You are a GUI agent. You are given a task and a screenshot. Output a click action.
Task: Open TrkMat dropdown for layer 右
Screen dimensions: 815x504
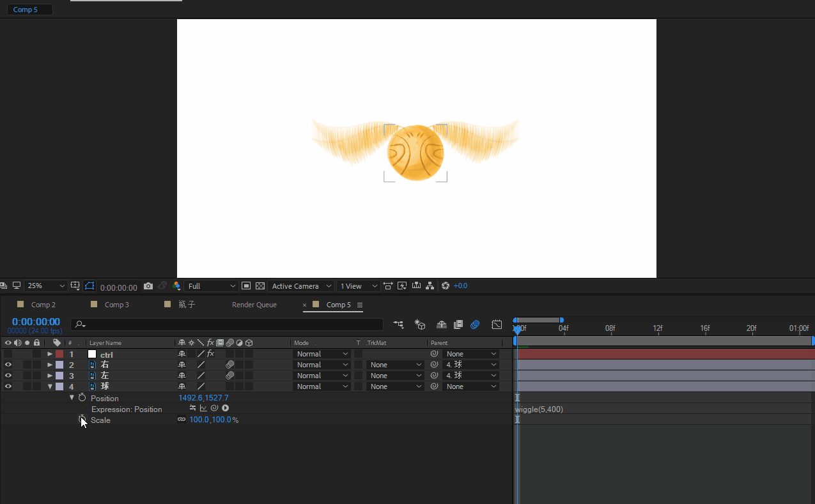coord(395,365)
